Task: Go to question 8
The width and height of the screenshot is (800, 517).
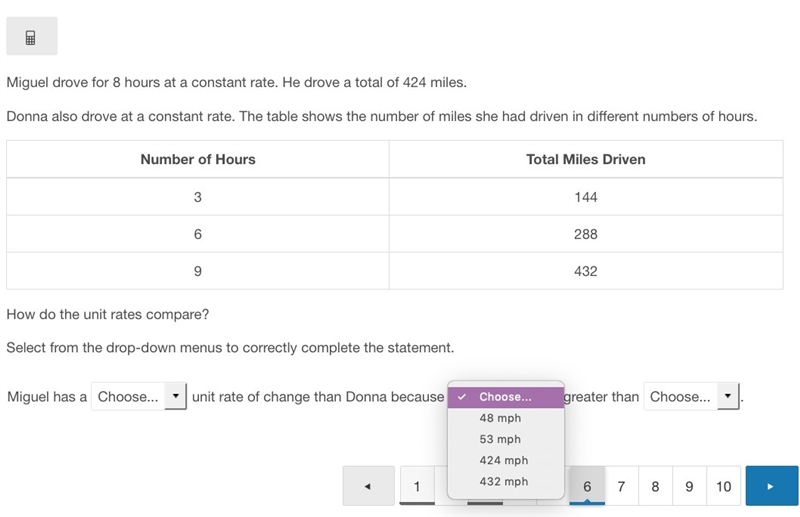Action: (x=655, y=486)
